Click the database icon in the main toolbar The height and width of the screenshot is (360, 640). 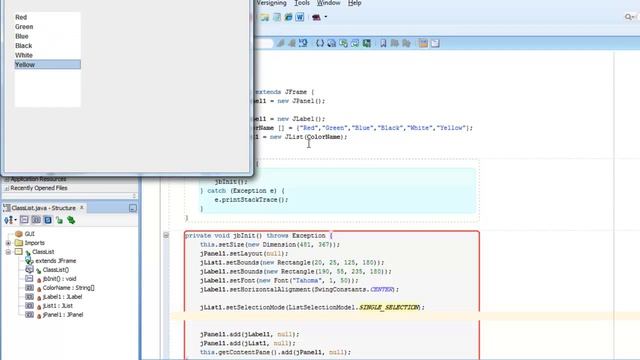[x=277, y=17]
